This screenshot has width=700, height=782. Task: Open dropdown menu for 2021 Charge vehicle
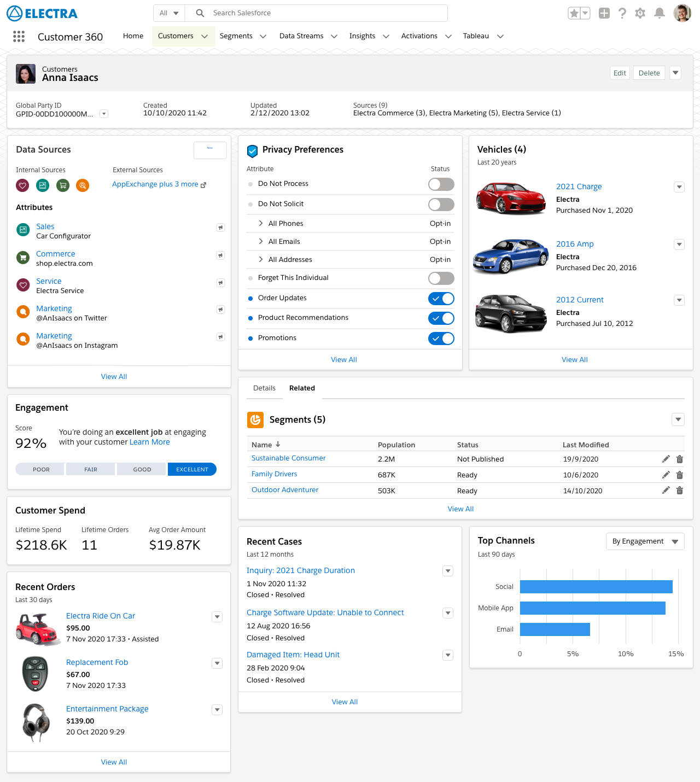(x=679, y=187)
